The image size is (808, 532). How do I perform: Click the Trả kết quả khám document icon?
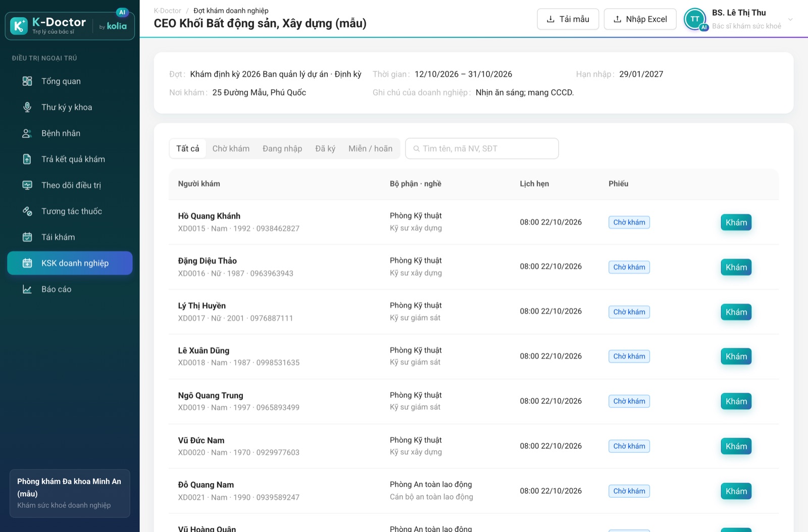click(27, 159)
